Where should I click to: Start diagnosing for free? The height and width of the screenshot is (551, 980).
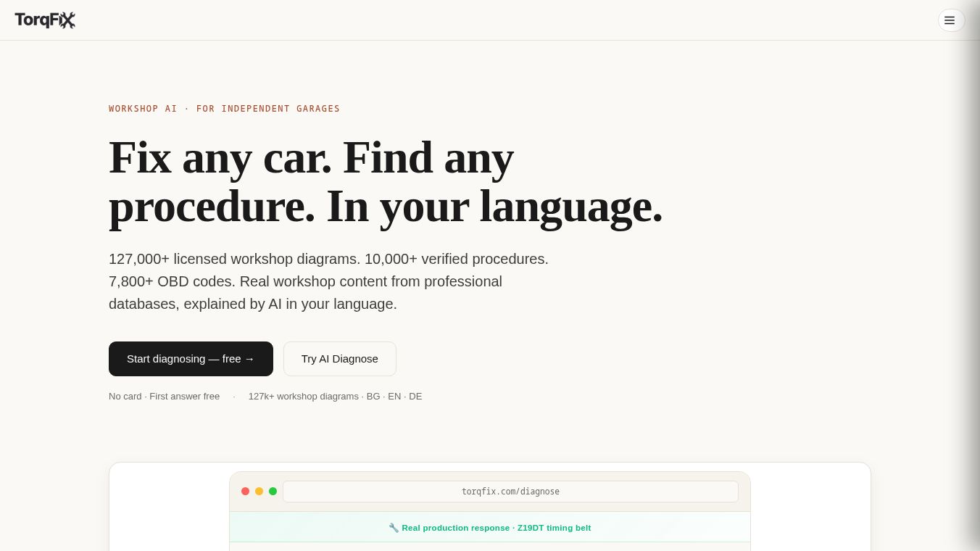coord(191,359)
